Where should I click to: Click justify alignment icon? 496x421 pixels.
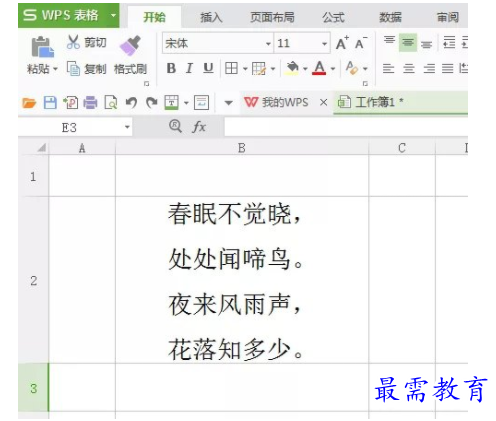[448, 69]
